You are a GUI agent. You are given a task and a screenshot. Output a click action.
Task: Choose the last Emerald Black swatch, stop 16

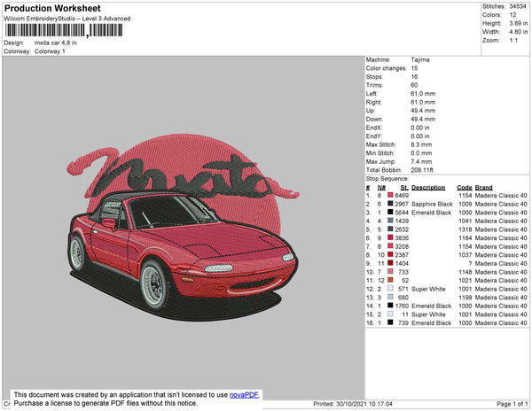389,322
